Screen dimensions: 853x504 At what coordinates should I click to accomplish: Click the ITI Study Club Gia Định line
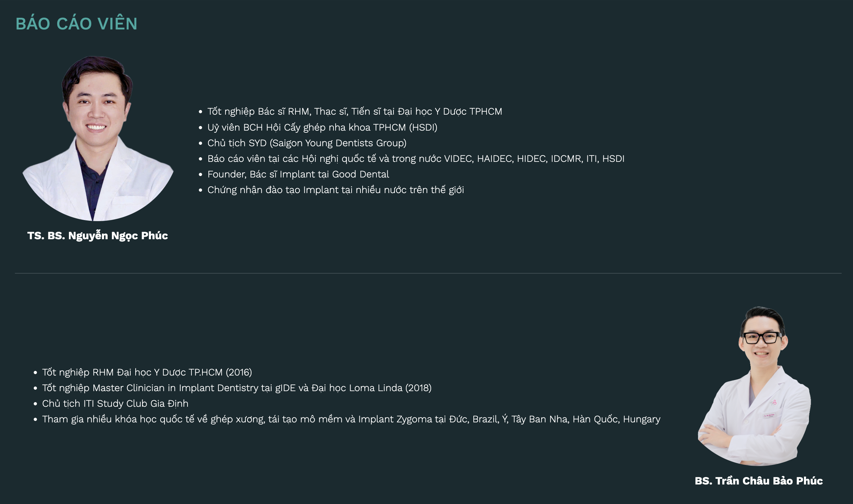(x=115, y=404)
